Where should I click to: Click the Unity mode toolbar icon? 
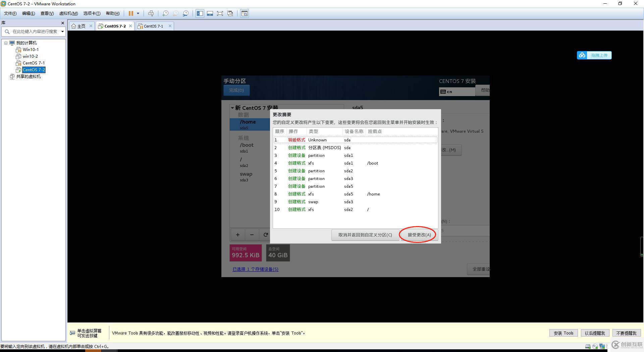click(230, 13)
